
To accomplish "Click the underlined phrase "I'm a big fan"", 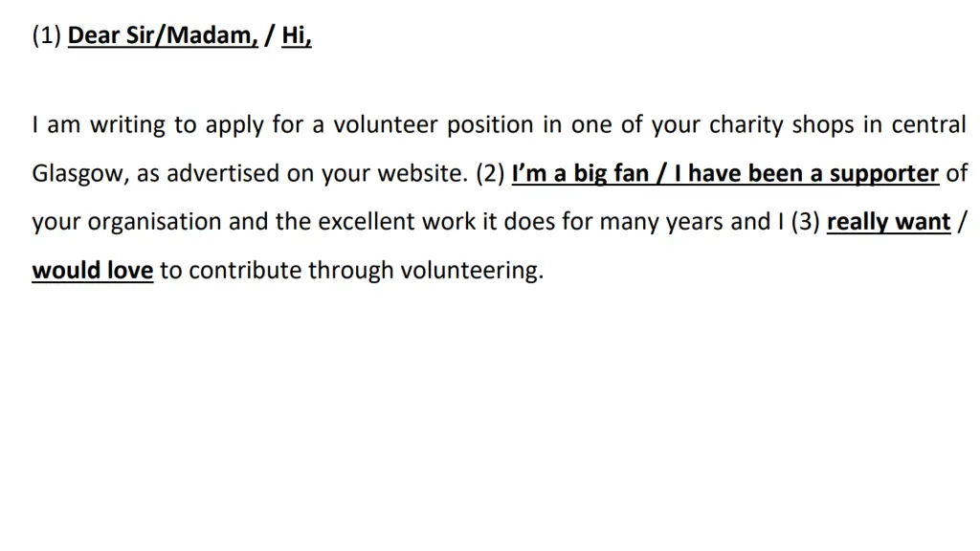I will tap(580, 174).
